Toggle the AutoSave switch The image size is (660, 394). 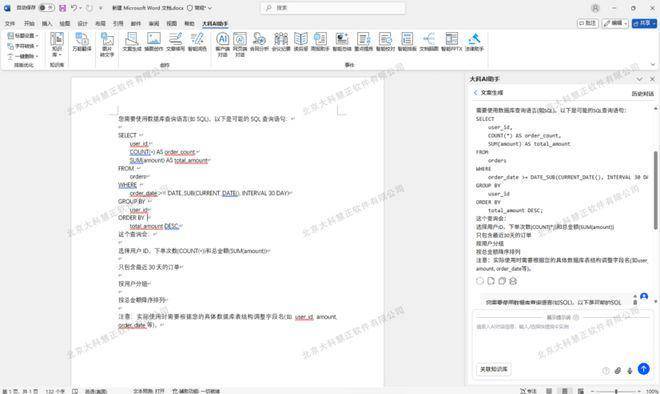click(46, 8)
